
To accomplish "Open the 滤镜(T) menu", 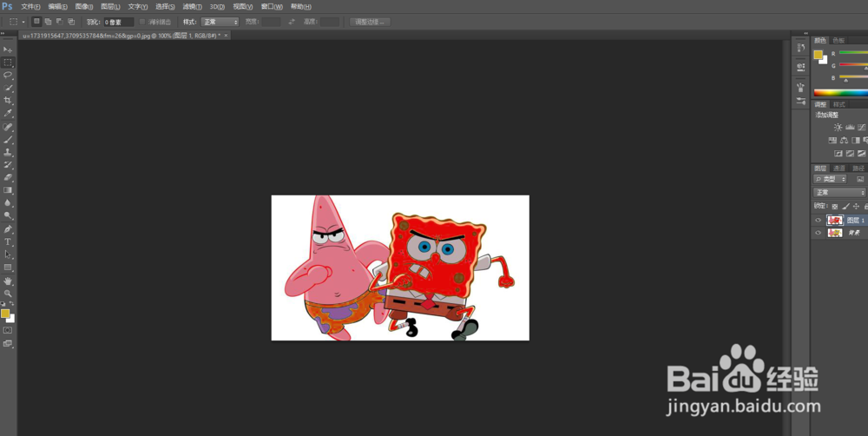I will 192,7.
